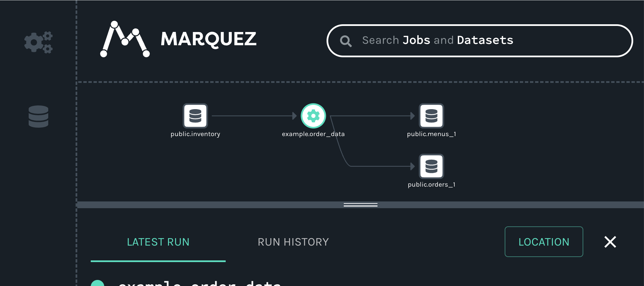Select the public.orders_1 dataset node icon
Screen dimensions: 644x286
431,166
